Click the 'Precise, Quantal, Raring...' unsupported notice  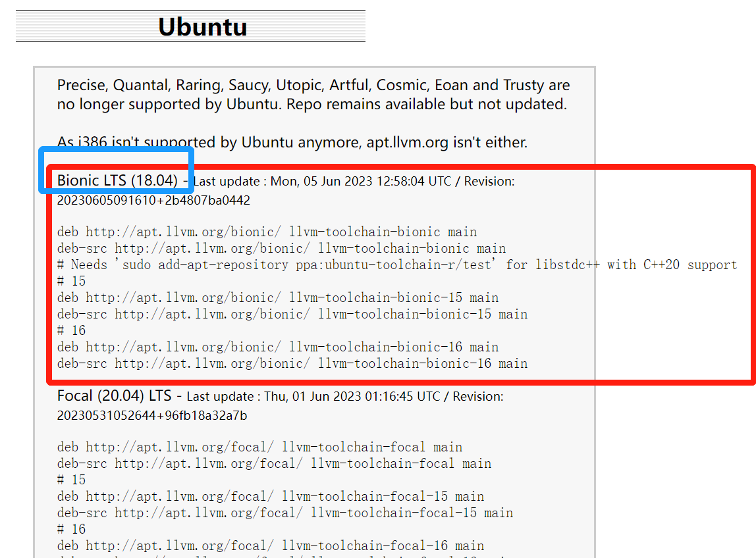pos(313,95)
